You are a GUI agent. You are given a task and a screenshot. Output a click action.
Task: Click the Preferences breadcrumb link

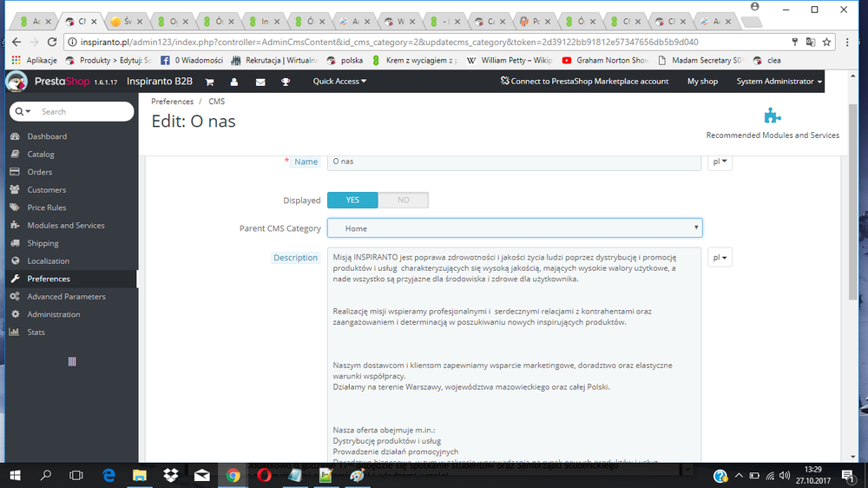coord(172,102)
